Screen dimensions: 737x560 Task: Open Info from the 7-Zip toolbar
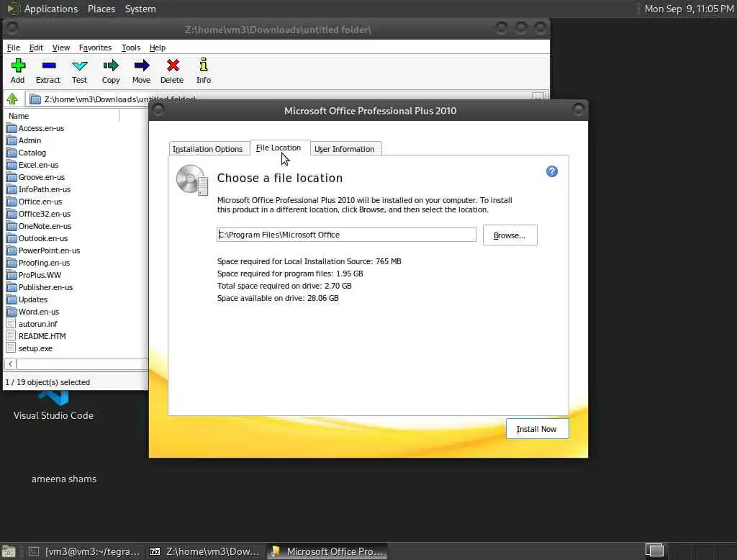pos(204,64)
